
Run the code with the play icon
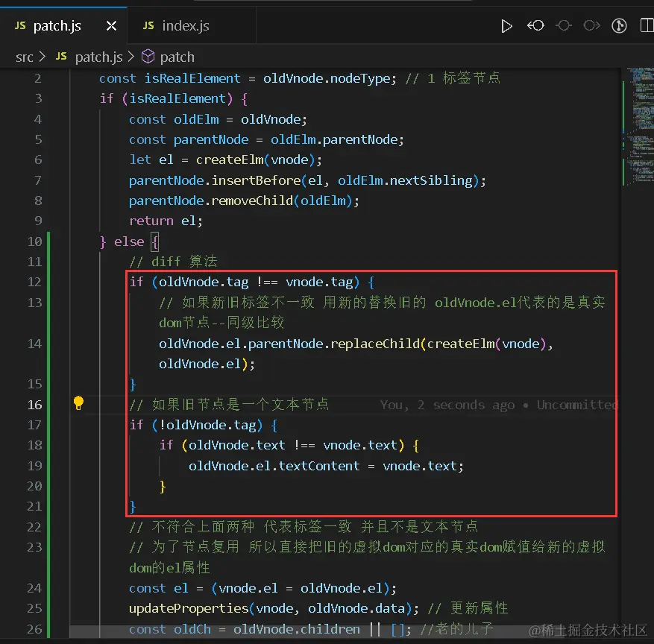tap(506, 26)
